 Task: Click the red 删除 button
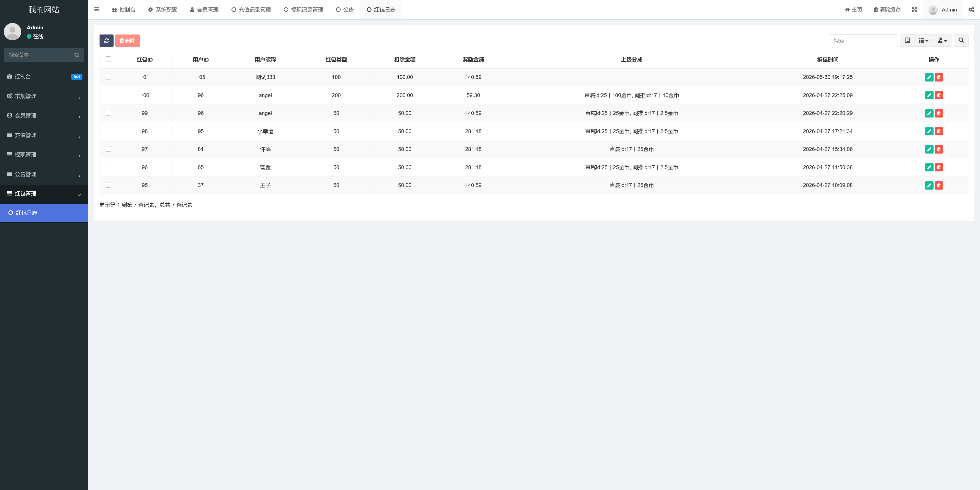click(x=127, y=41)
